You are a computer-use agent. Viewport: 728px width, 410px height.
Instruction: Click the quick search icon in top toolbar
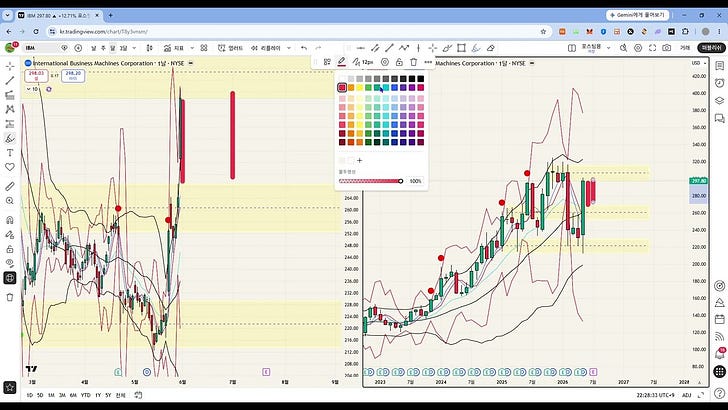click(624, 48)
